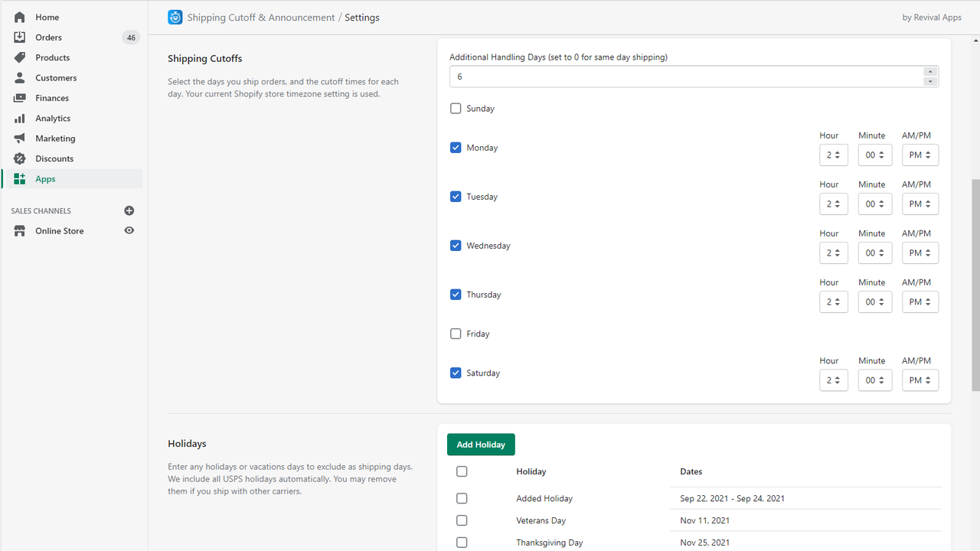Viewport: 980px width, 551px height.
Task: Open Analytics via its bar chart icon
Action: [x=18, y=118]
